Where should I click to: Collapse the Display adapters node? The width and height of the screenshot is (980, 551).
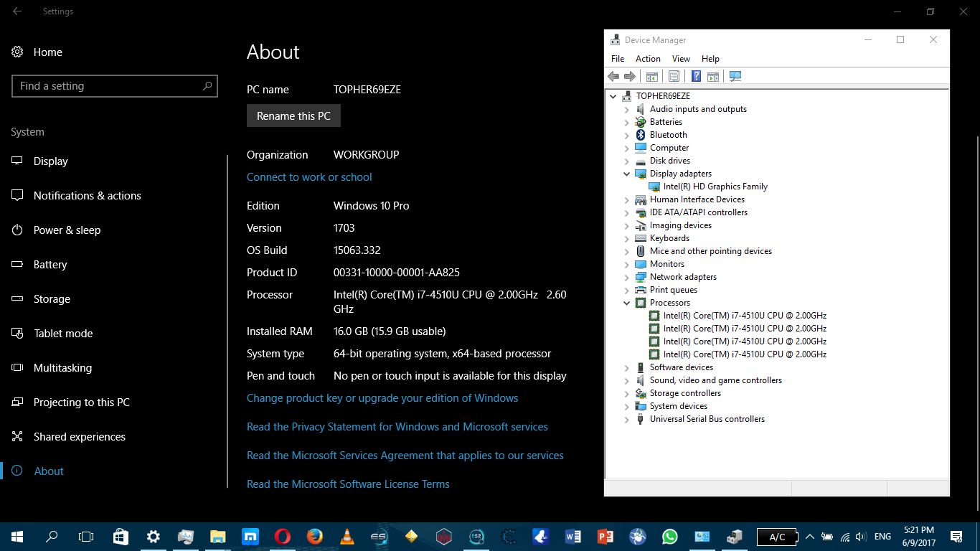point(626,174)
